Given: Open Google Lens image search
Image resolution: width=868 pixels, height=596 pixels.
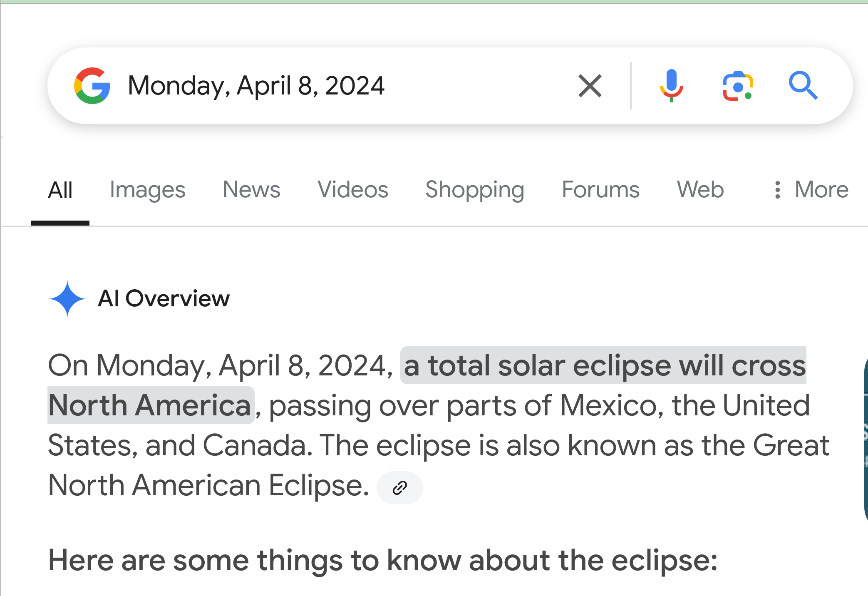Looking at the screenshot, I should [738, 86].
